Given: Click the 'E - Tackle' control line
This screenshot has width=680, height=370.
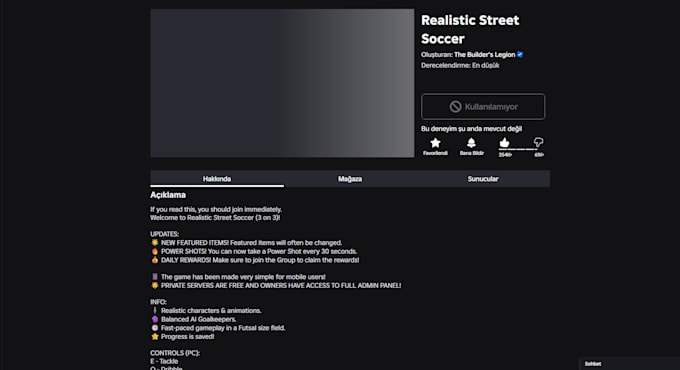Looking at the screenshot, I should point(164,361).
